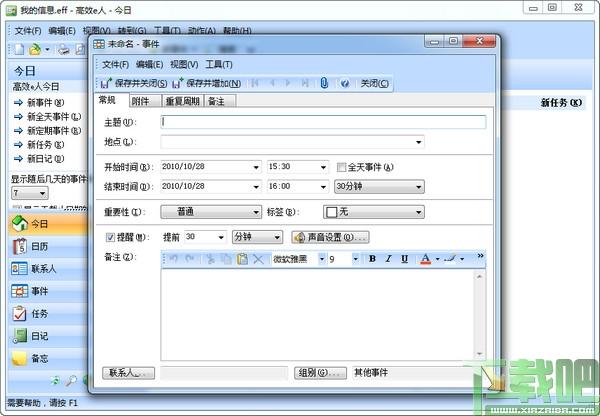Click print icon in main window toolbar

pyautogui.click(x=64, y=49)
